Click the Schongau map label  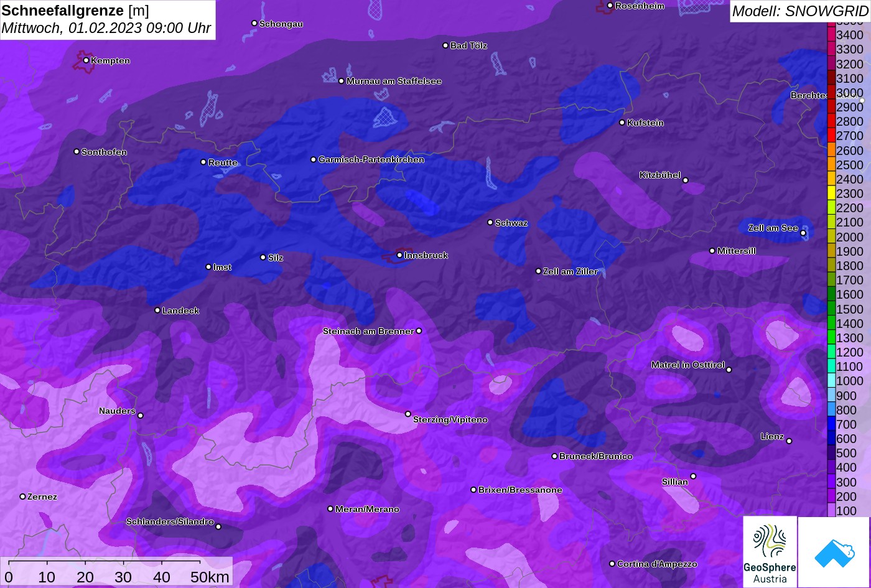point(281,24)
